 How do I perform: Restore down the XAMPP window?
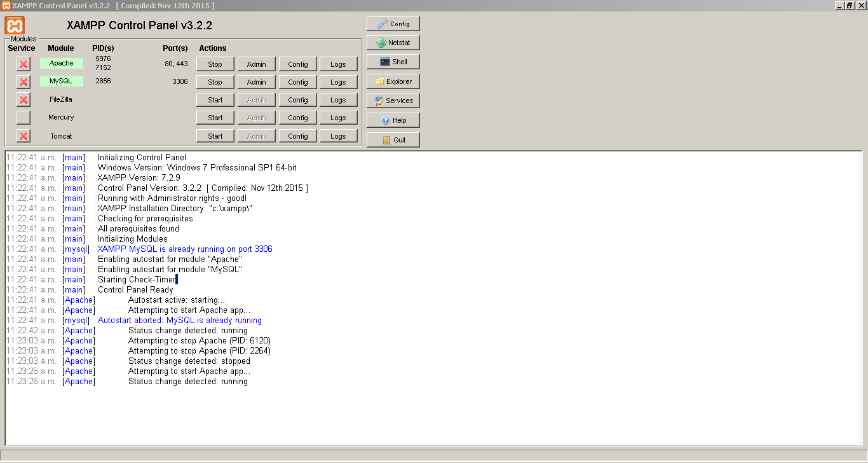tap(850, 5)
